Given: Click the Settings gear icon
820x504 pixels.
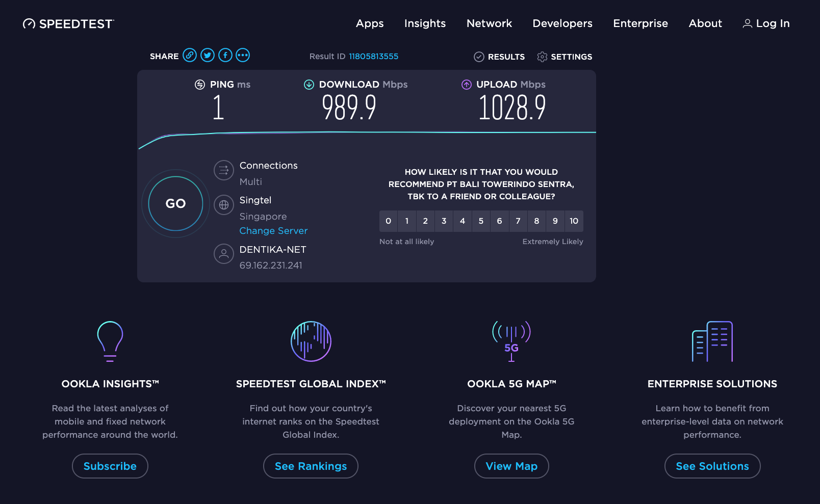Looking at the screenshot, I should pyautogui.click(x=542, y=57).
